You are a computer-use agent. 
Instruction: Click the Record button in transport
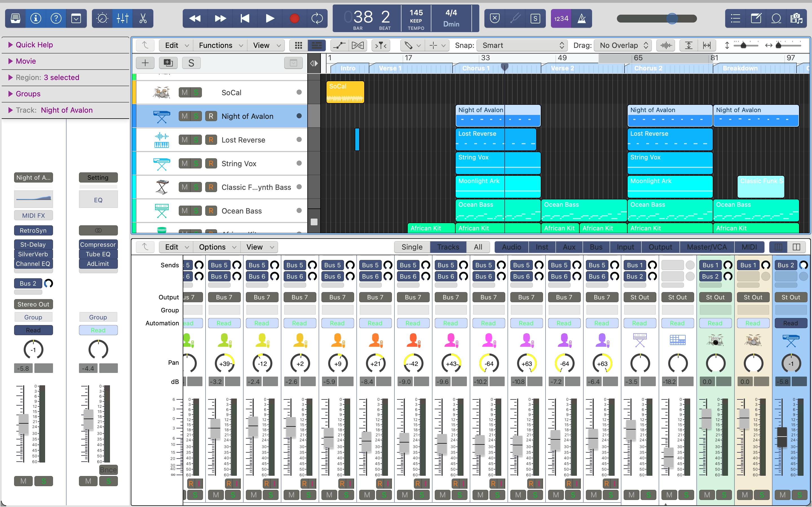click(x=294, y=18)
